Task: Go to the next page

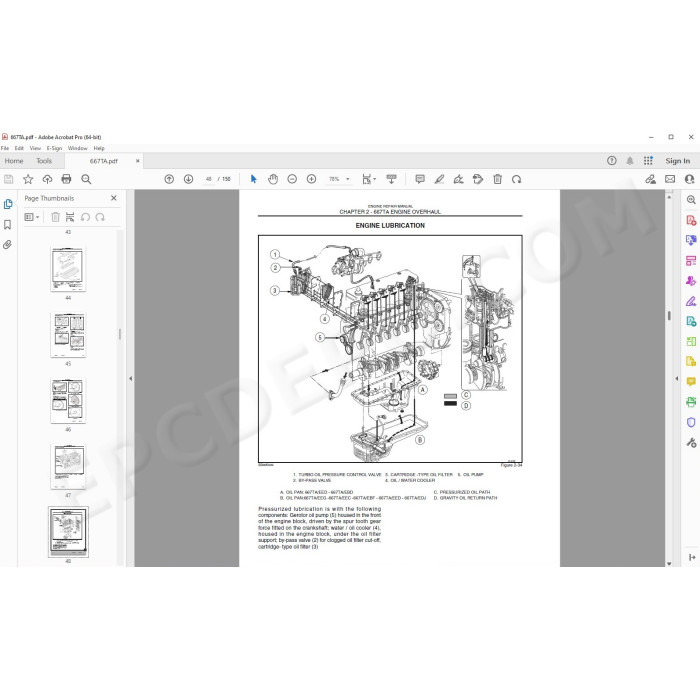Action: [x=188, y=179]
